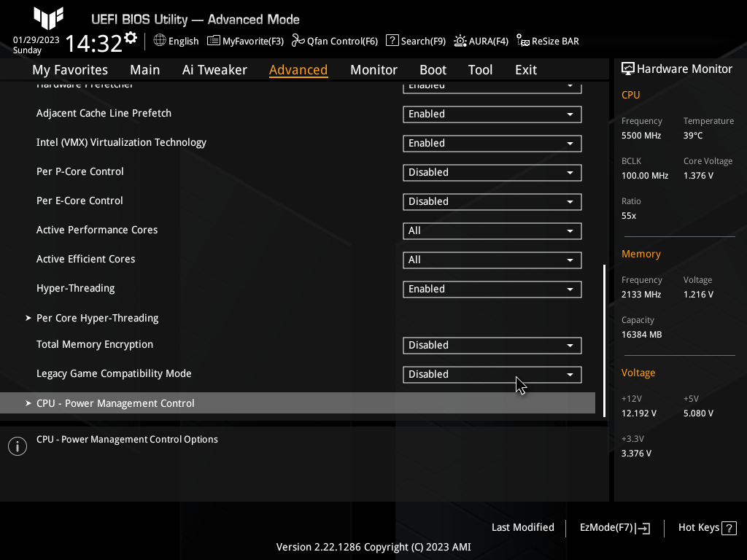The width and height of the screenshot is (747, 560).
Task: Click Per P-Core Control label
Action: (x=80, y=171)
